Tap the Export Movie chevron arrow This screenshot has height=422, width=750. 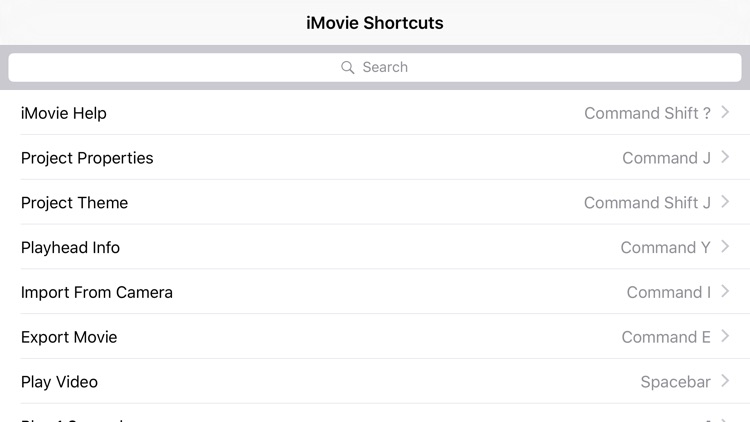click(725, 337)
